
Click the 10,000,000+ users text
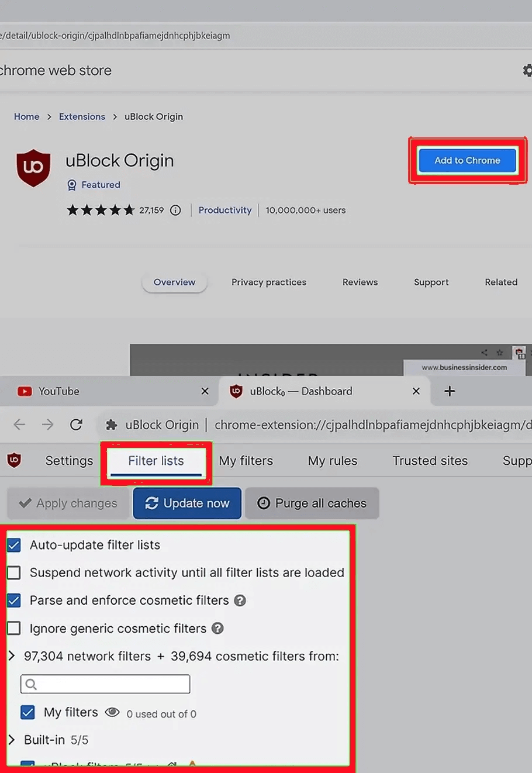coord(306,210)
